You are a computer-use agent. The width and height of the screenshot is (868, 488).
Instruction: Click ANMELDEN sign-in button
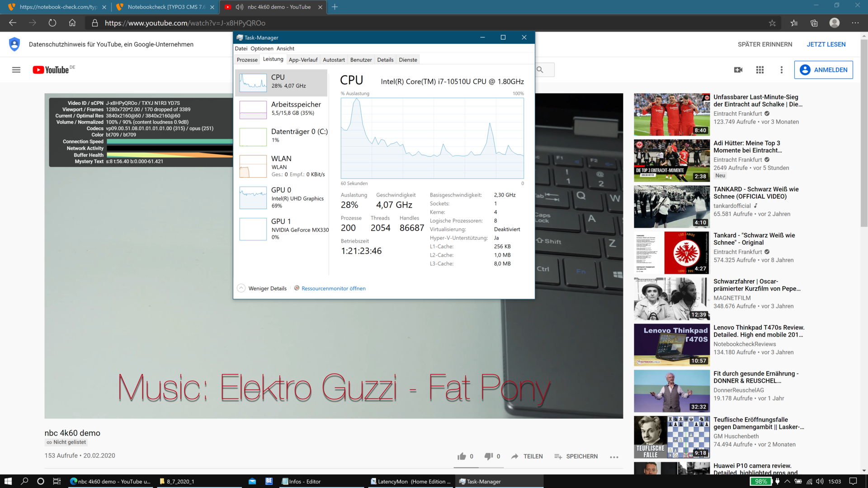tap(824, 70)
